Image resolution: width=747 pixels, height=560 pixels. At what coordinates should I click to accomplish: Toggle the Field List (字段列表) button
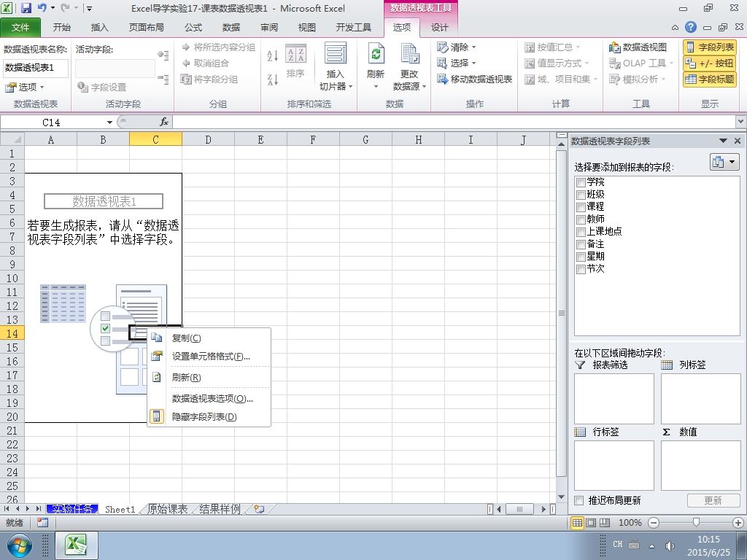coord(710,47)
